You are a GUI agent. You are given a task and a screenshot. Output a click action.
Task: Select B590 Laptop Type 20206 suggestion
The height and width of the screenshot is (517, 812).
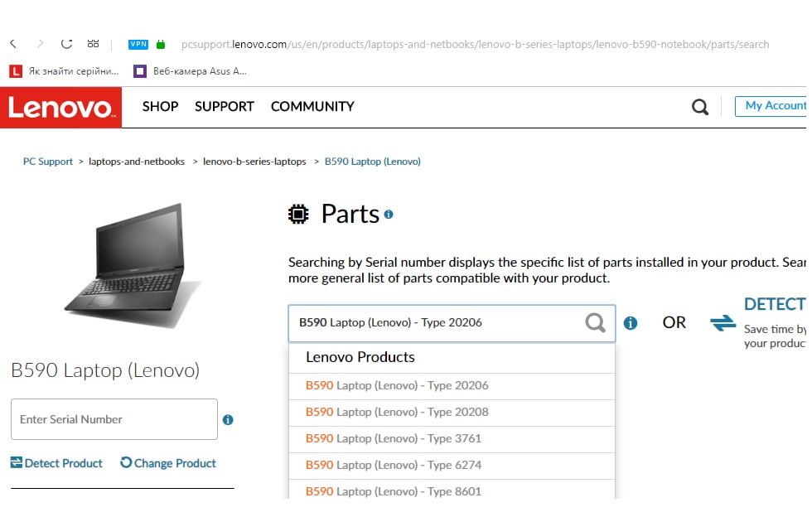click(452, 386)
